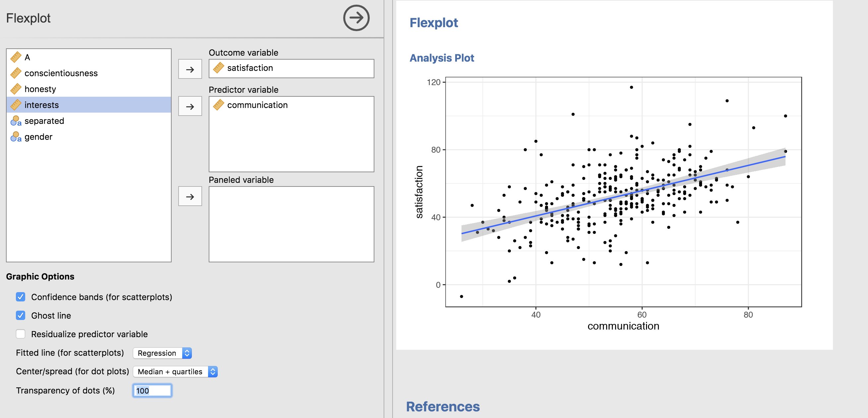Click the arrow button to outcome variable

190,68
